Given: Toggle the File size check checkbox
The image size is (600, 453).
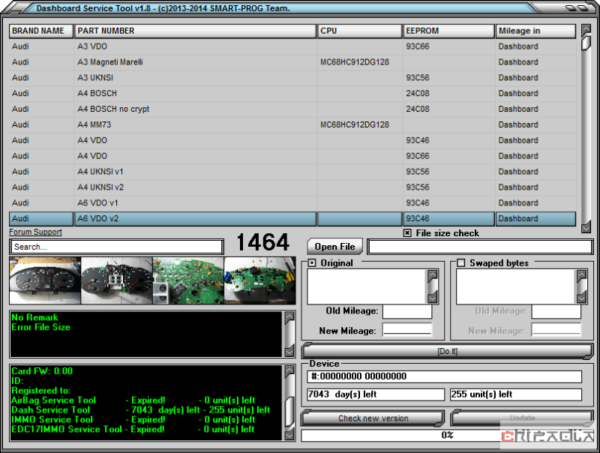Looking at the screenshot, I should [407, 233].
